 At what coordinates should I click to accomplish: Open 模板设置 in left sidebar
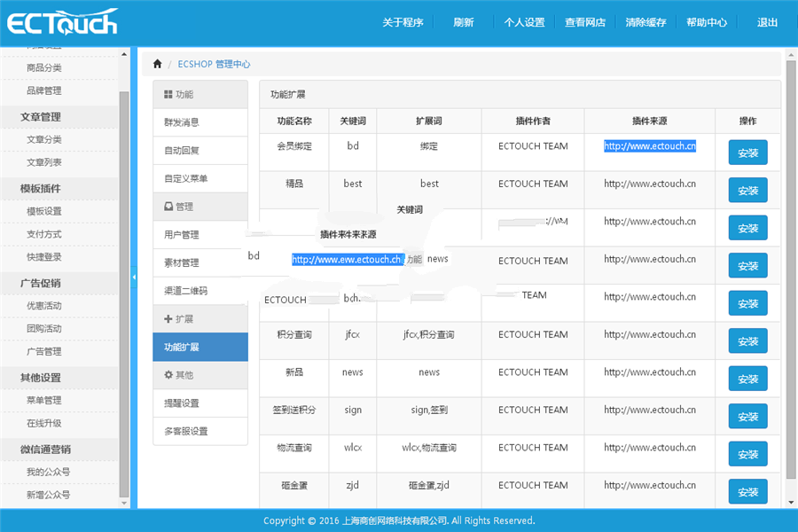tap(44, 211)
